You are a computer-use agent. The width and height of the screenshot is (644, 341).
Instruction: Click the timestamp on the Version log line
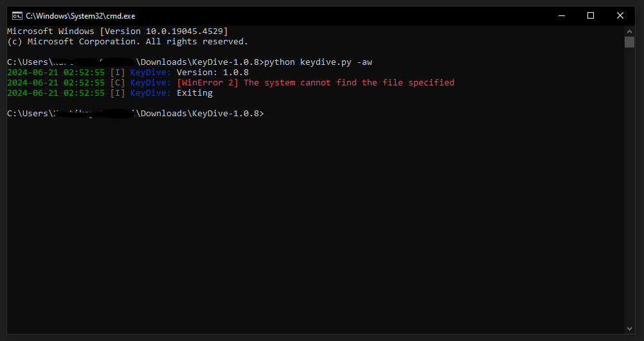[56, 72]
